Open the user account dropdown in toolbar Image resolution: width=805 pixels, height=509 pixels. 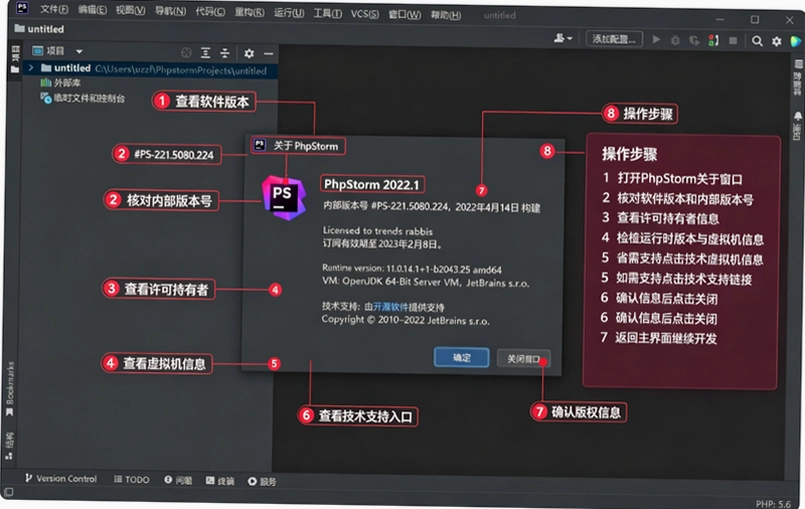pos(563,38)
